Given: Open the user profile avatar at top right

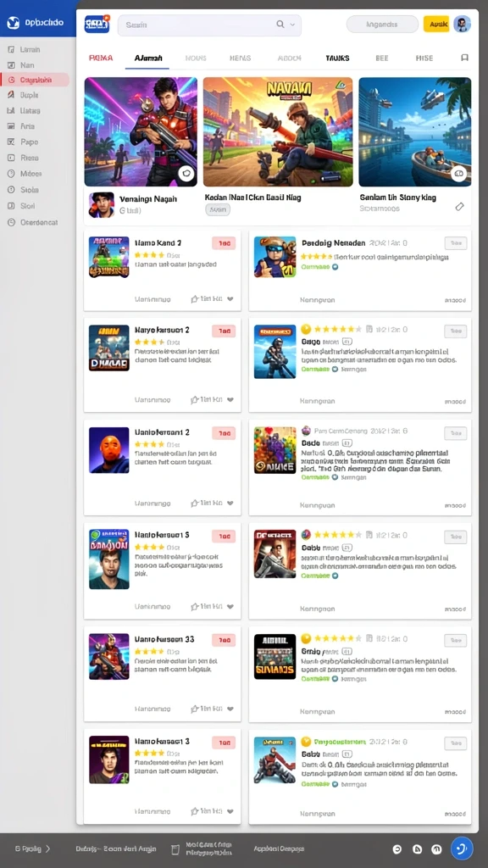Looking at the screenshot, I should click(462, 24).
